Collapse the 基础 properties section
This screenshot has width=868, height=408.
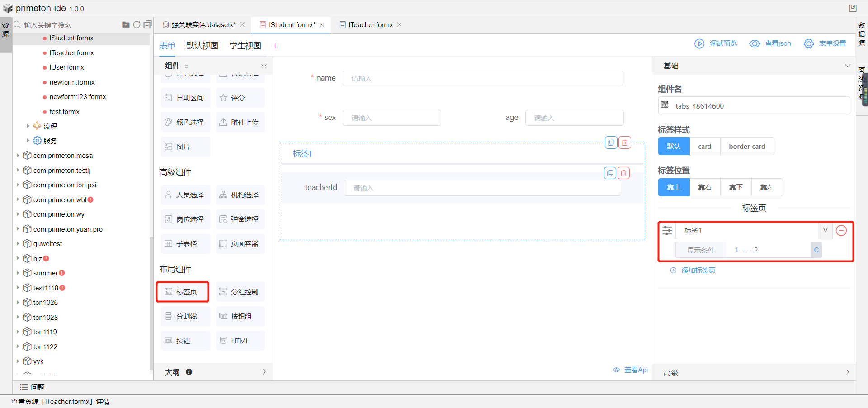(x=847, y=66)
